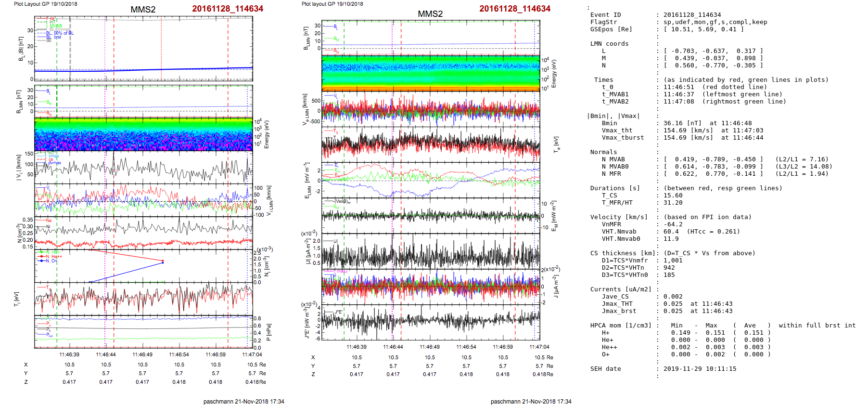Click the 'LMN coords' heading

pos(609,44)
